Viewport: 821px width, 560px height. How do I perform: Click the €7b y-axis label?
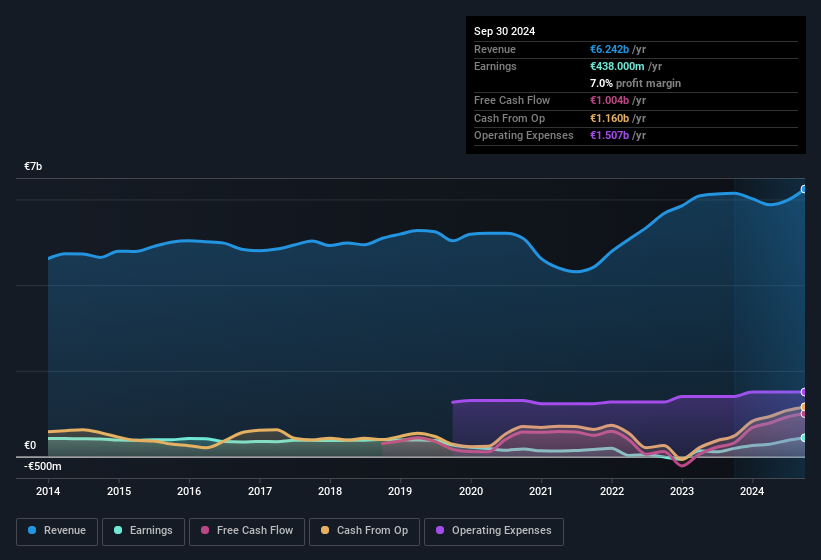click(34, 166)
